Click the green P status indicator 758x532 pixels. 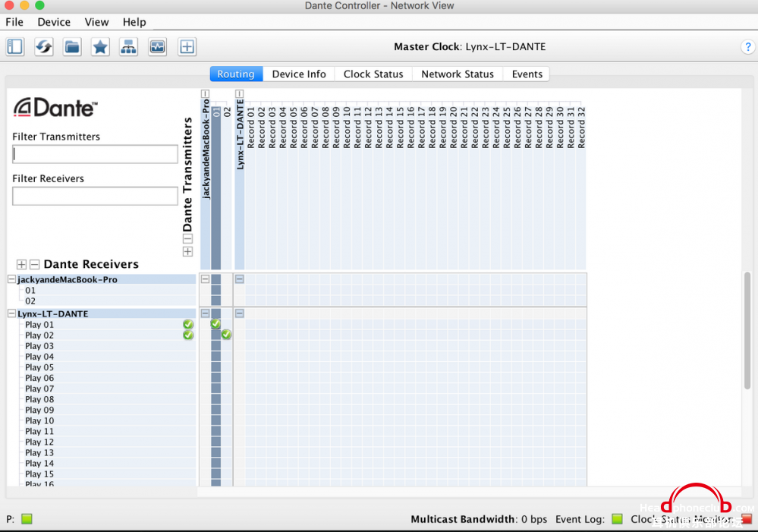(27, 519)
